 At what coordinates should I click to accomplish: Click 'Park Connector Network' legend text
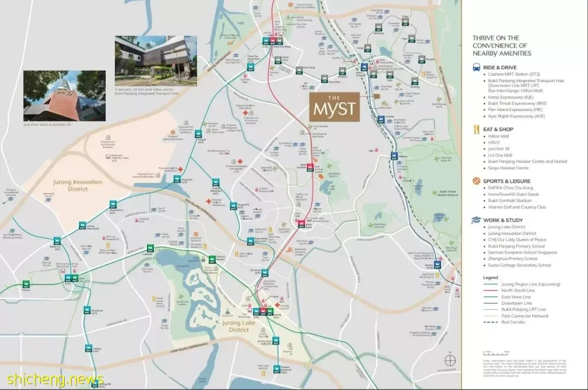click(x=525, y=316)
